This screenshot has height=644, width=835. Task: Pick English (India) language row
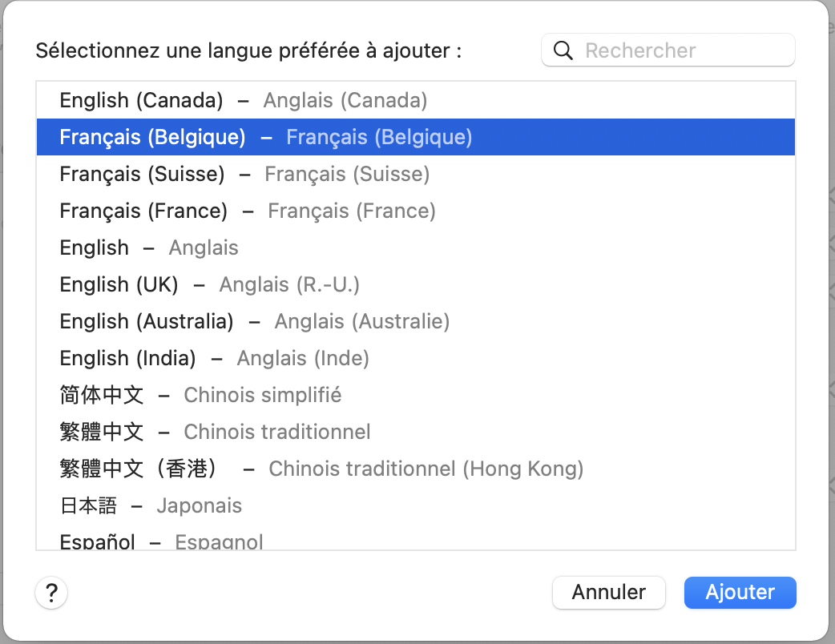(x=214, y=358)
